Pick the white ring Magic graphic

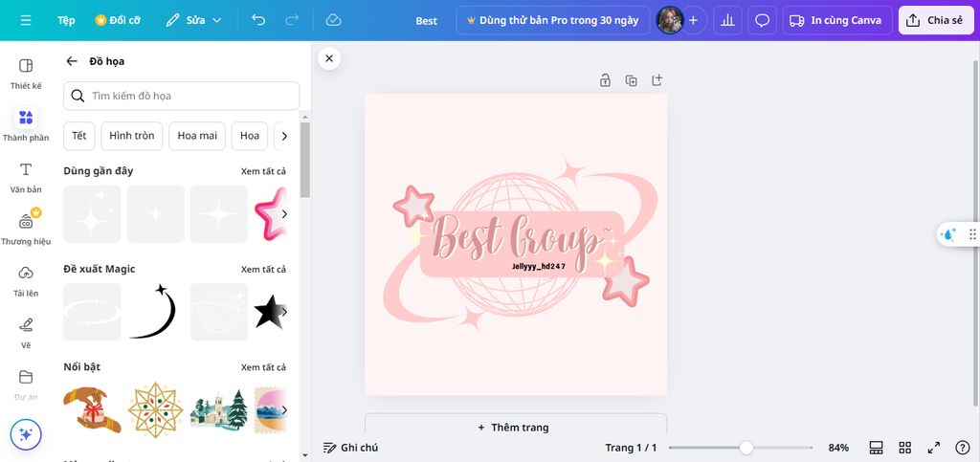[92, 312]
